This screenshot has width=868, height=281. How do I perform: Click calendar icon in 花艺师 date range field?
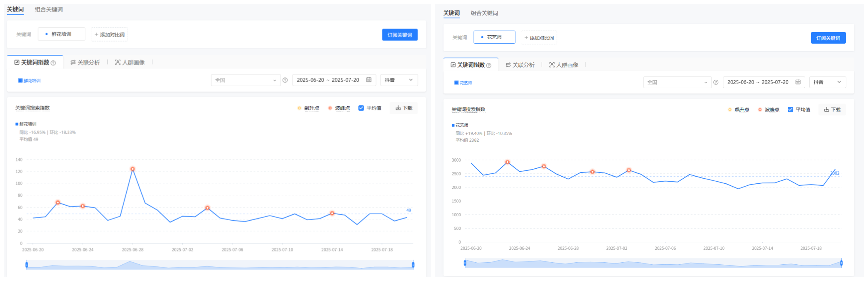(x=798, y=82)
